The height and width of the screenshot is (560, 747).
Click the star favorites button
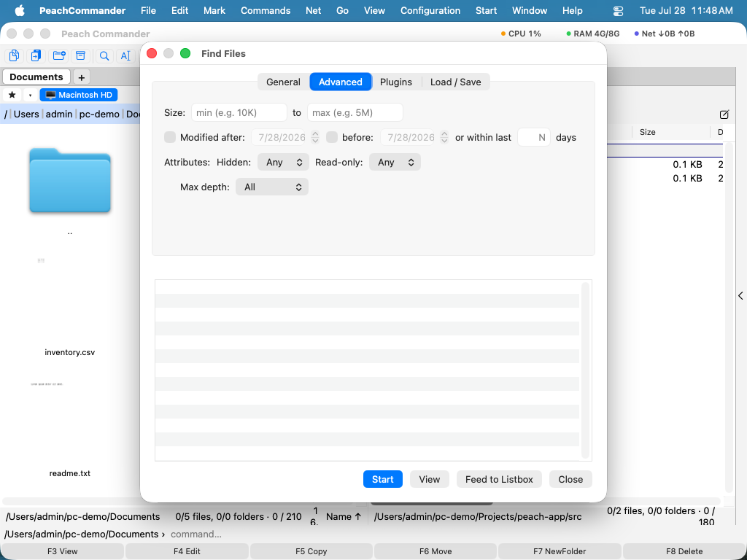[12, 95]
